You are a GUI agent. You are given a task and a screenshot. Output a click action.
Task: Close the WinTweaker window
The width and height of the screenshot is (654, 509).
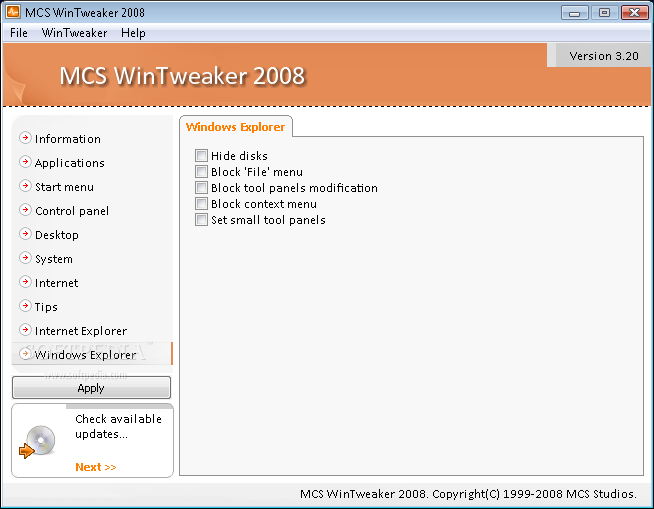634,13
